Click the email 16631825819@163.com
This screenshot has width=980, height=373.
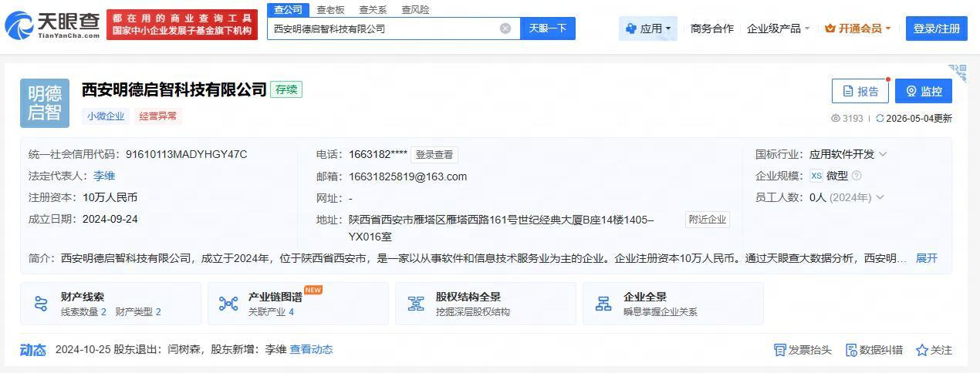point(407,176)
